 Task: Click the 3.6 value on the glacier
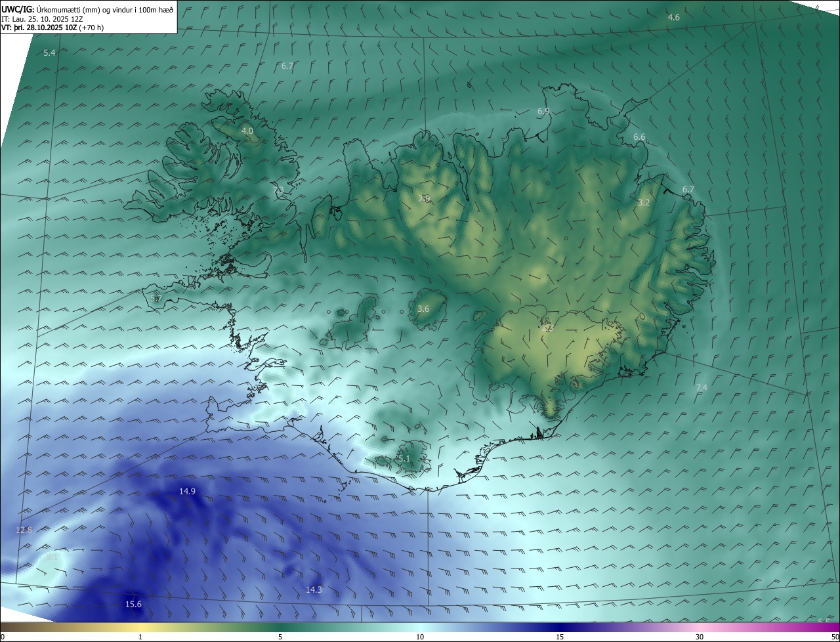423,309
